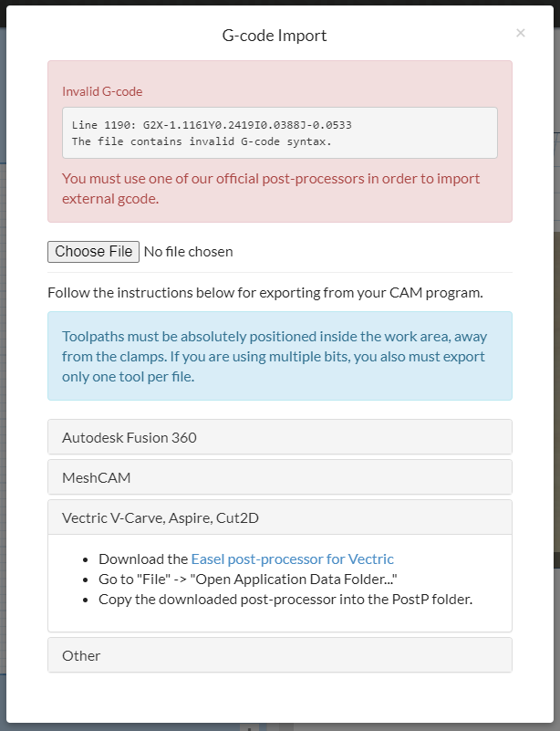Close the G-code Import dialog
560x731 pixels.
tap(521, 33)
